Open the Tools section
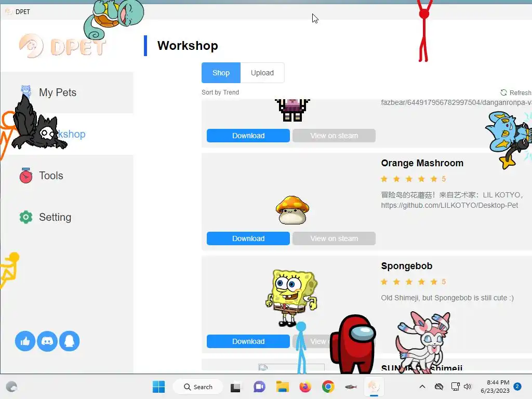Screen dimensions: 532x399 pyautogui.click(x=67, y=176)
